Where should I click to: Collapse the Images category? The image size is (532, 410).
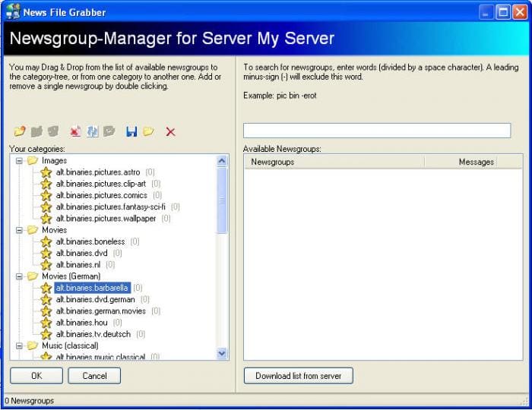pos(19,161)
